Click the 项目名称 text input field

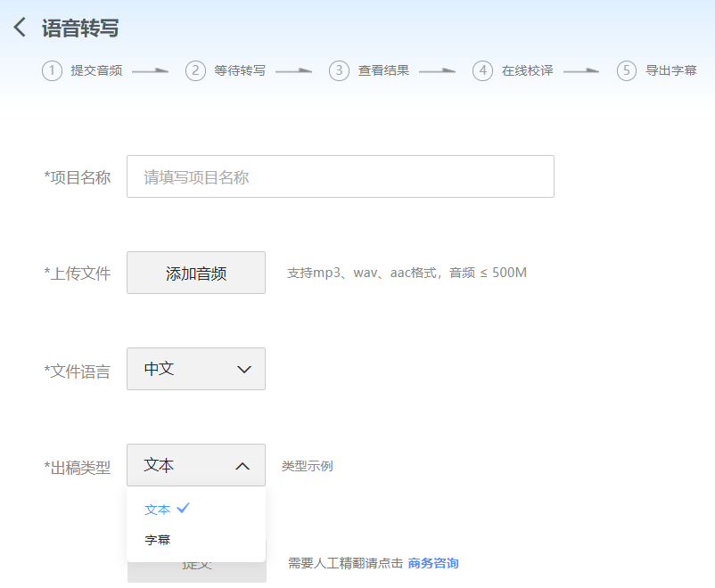click(340, 176)
